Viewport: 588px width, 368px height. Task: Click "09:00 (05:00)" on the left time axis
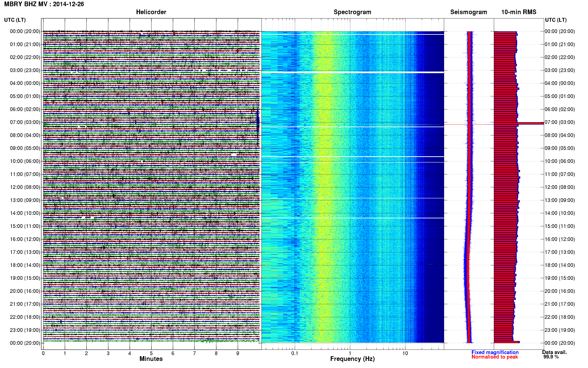click(25, 148)
